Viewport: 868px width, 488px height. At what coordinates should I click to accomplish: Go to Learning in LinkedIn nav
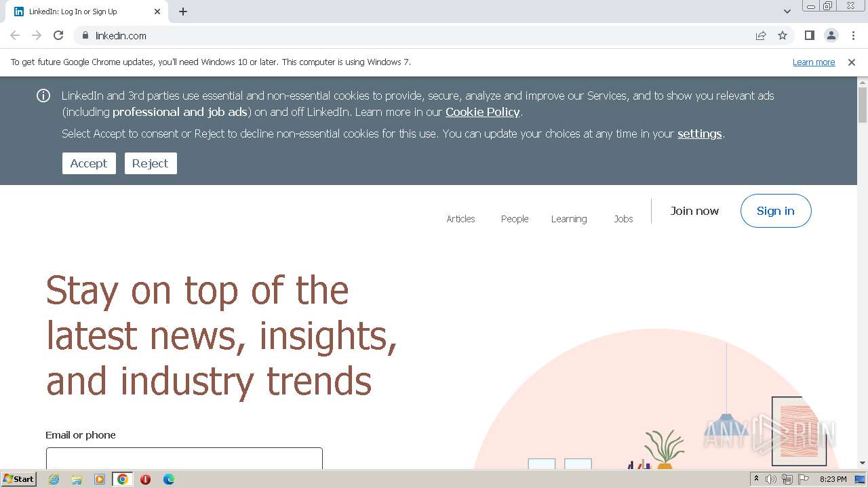coord(569,219)
